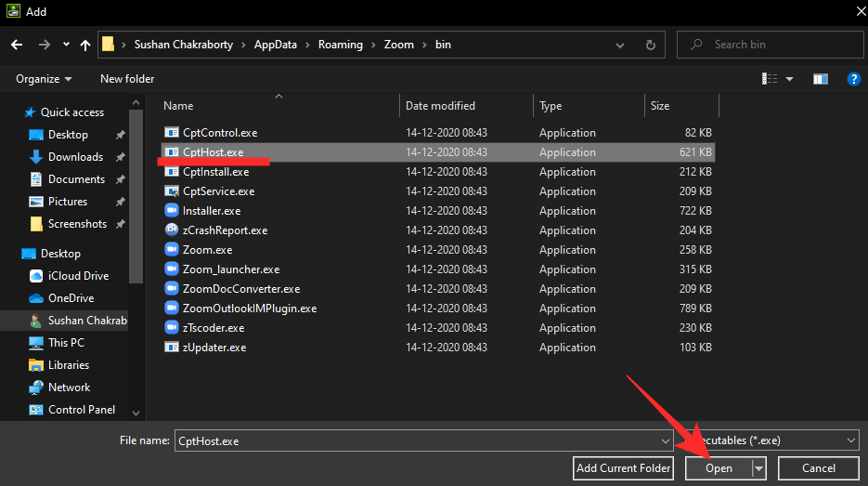Go up one folder level arrow
The height and width of the screenshot is (486, 868).
tap(86, 45)
